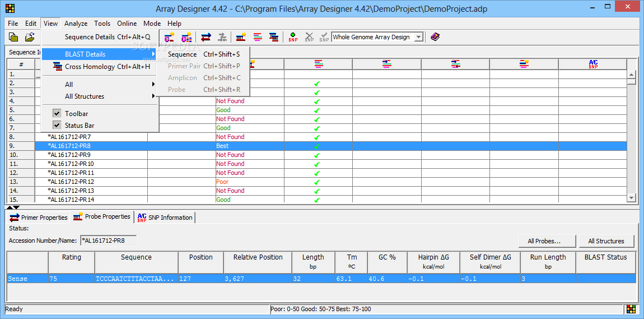644x319 pixels.
Task: Select the Sense probe row
Action: click(321, 279)
